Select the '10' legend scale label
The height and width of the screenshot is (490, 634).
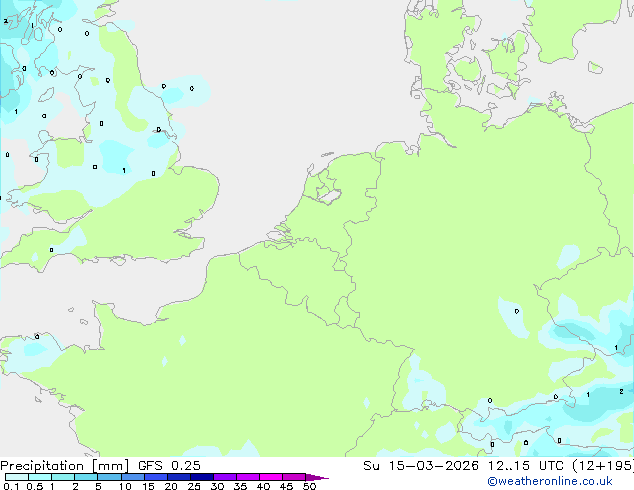pyautogui.click(x=125, y=486)
